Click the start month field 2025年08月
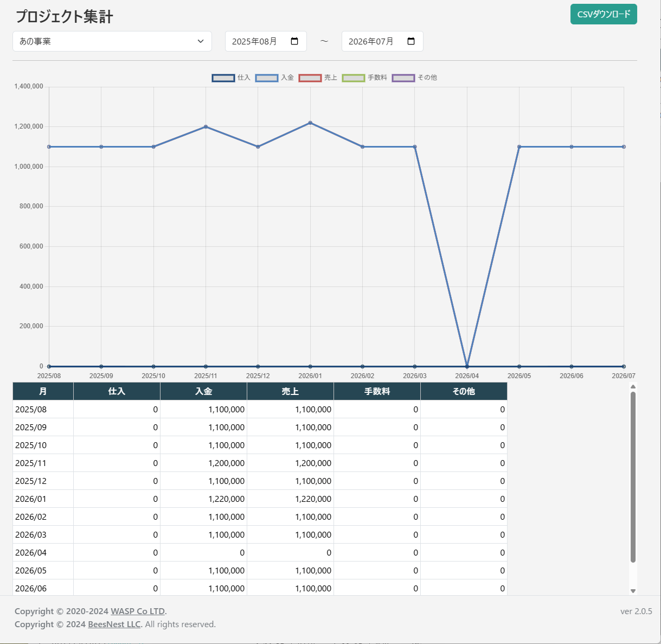The image size is (661, 644). tap(255, 41)
